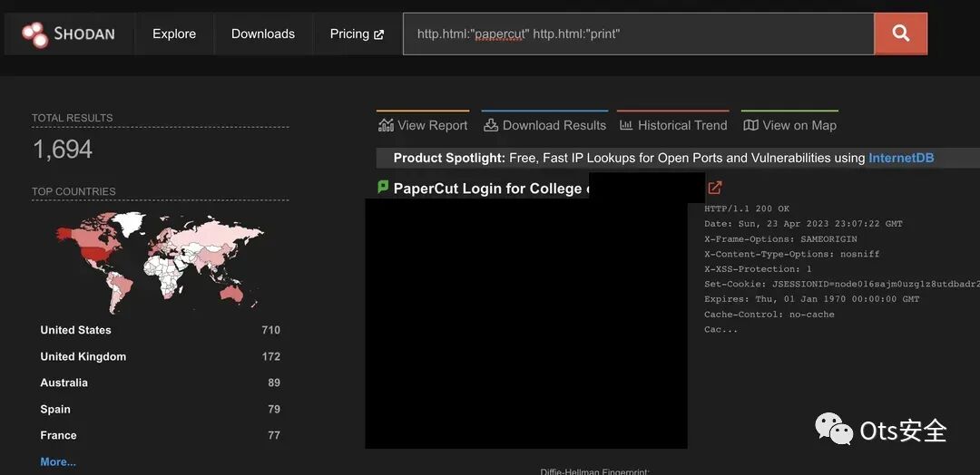980x475 pixels.
Task: Select the Set-Cookie JSESSIONID line
Action: click(842, 284)
